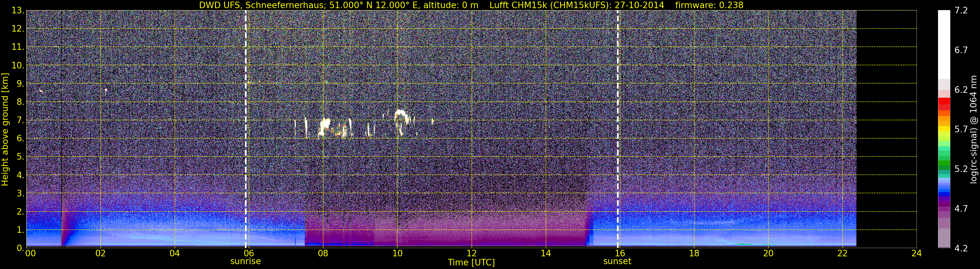Screen dimensions: 980x269
Task: Click the white top section of the colorbar
Action: pyautogui.click(x=944, y=45)
